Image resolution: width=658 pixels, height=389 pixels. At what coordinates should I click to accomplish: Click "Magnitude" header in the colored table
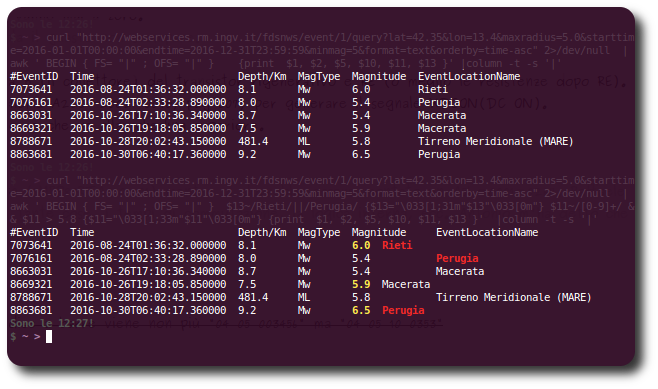point(379,232)
